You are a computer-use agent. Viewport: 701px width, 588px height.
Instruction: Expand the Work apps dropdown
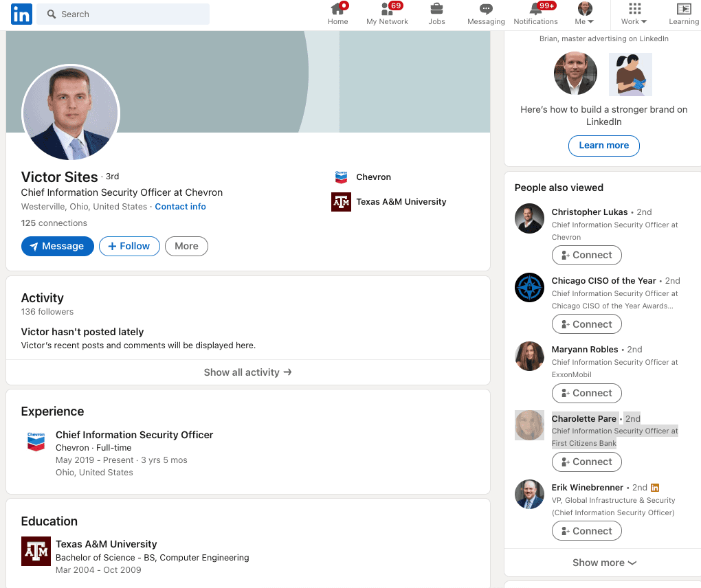pos(634,14)
